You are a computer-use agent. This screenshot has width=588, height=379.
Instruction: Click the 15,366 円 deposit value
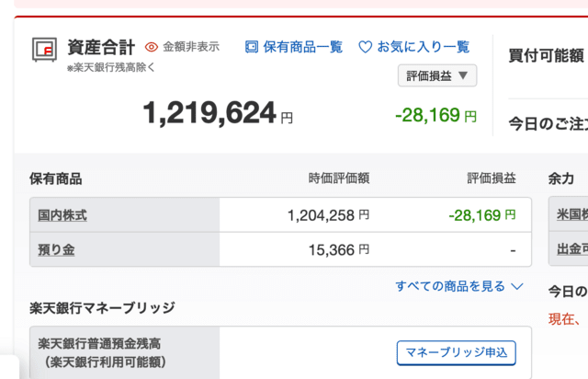pyautogui.click(x=339, y=250)
